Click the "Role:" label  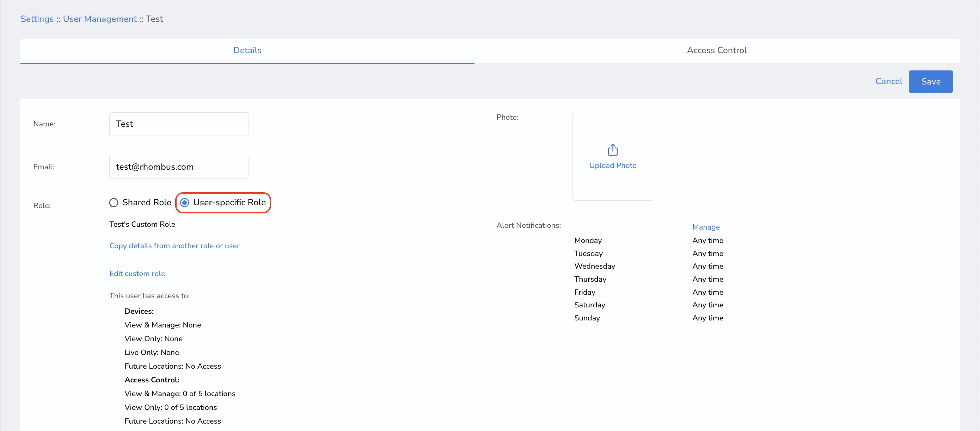tap(42, 206)
